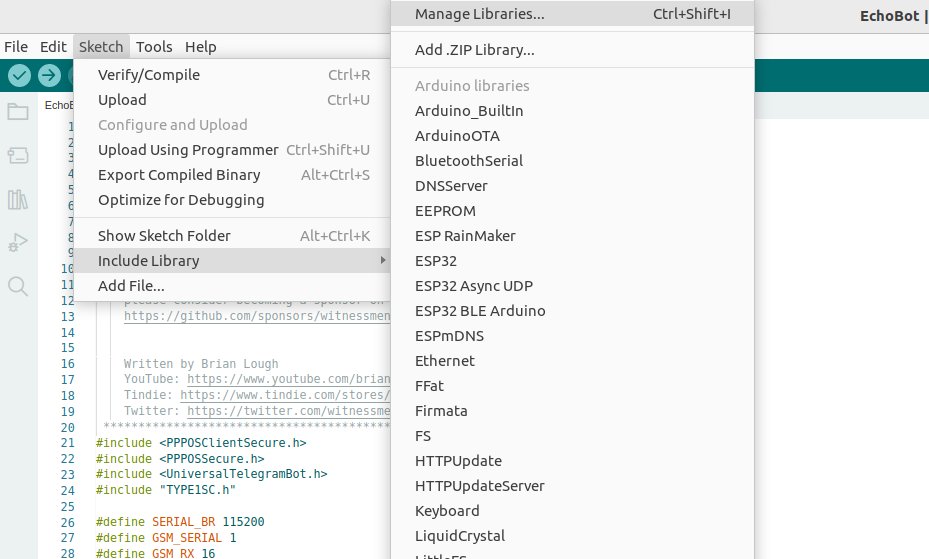
Task: Include the Ethernet library
Action: pyautogui.click(x=572, y=361)
